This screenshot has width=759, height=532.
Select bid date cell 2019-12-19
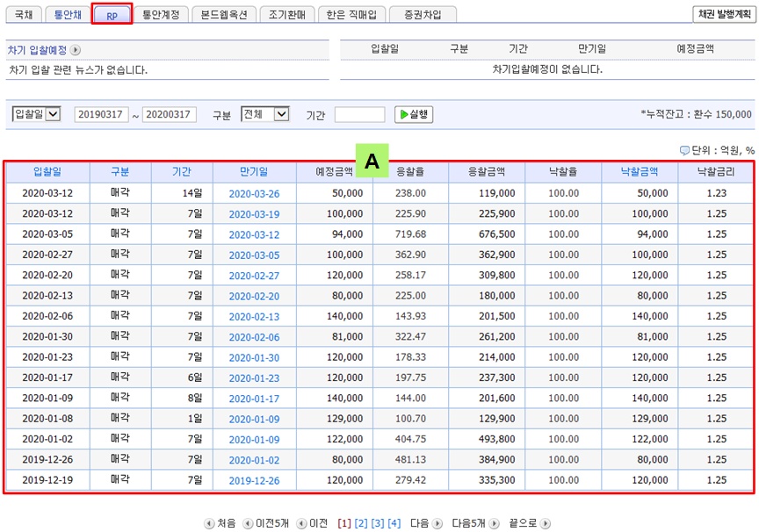(47, 480)
